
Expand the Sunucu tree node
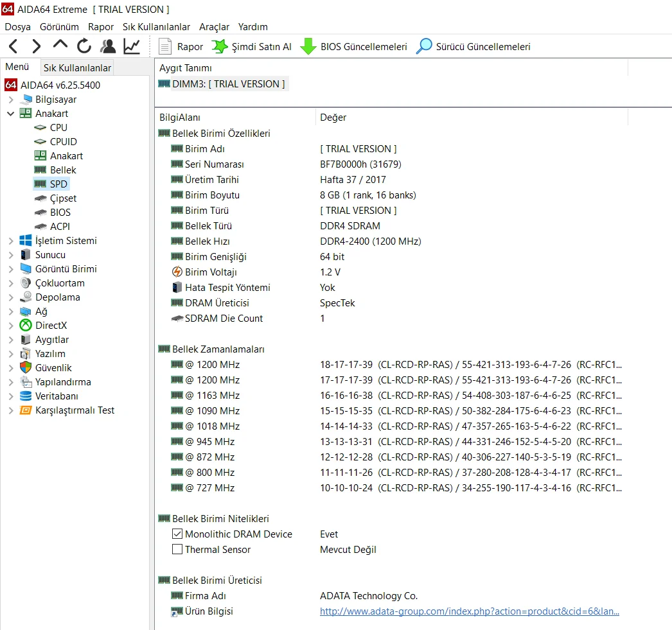(x=11, y=255)
